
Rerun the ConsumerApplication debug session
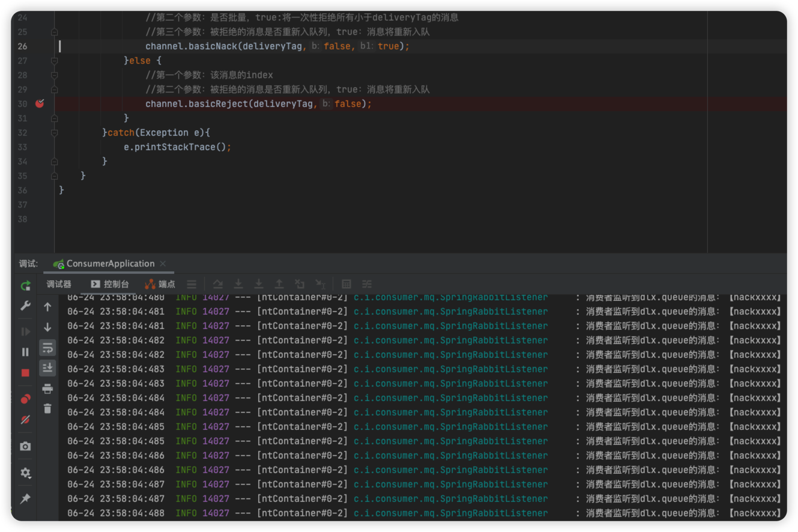[x=25, y=286]
